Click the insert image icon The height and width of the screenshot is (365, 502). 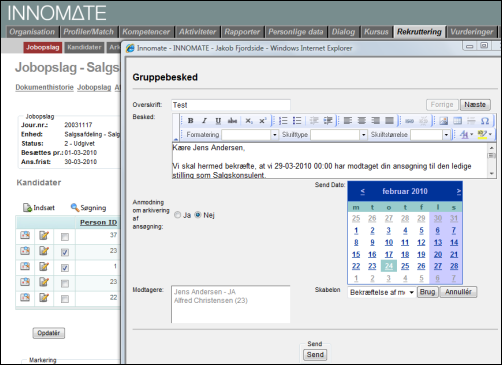[x=443, y=121]
